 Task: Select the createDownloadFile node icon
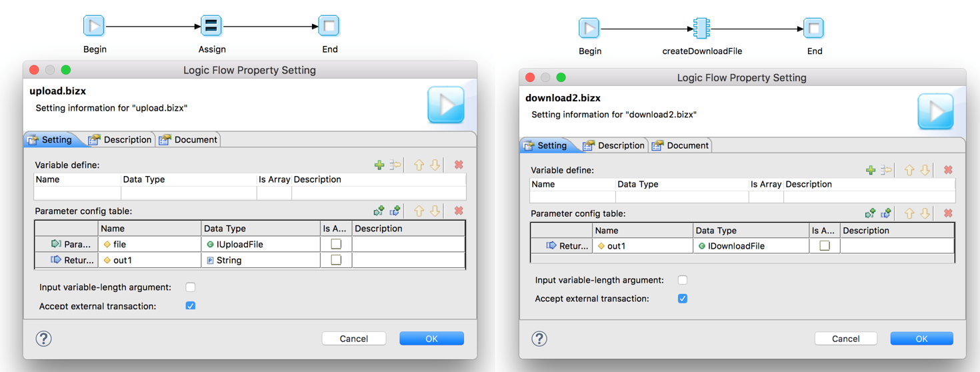click(x=701, y=28)
